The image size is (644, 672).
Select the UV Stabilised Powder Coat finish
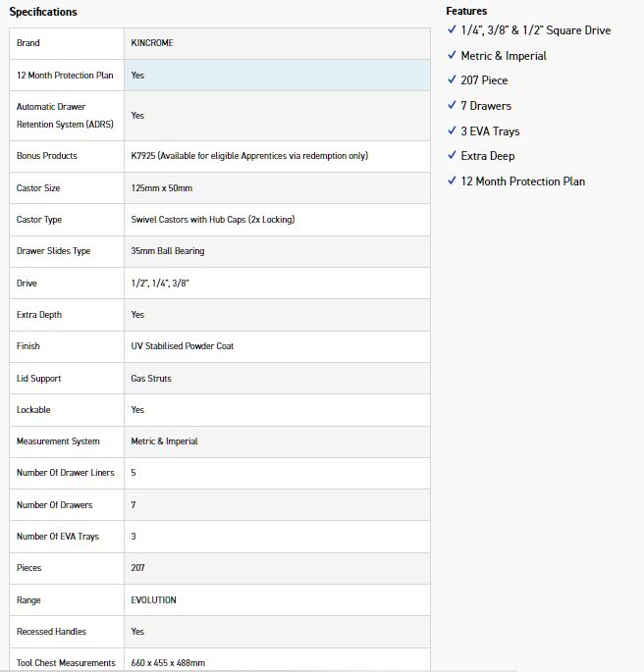click(x=183, y=346)
